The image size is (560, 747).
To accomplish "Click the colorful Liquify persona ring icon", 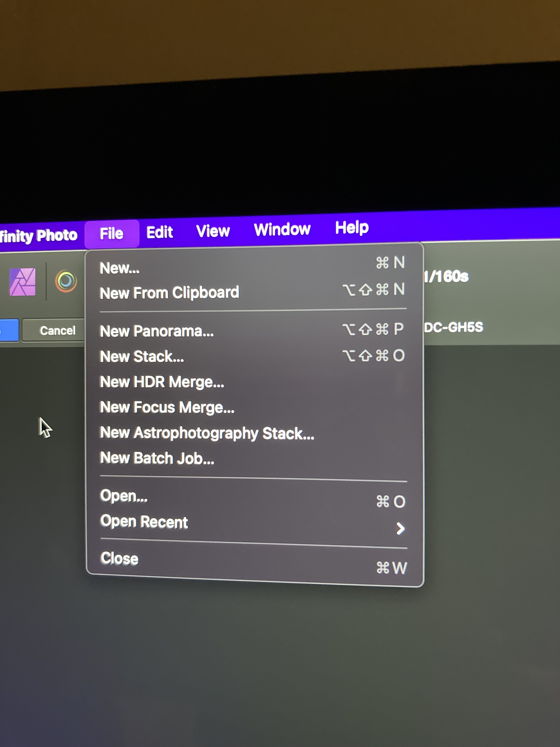I will 66,281.
